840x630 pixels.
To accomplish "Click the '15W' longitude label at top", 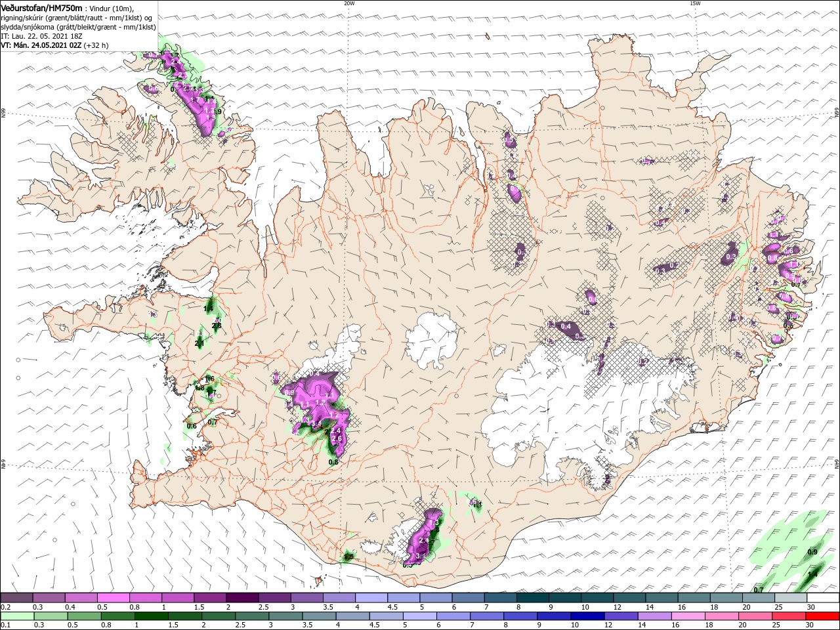I will coord(695,3).
